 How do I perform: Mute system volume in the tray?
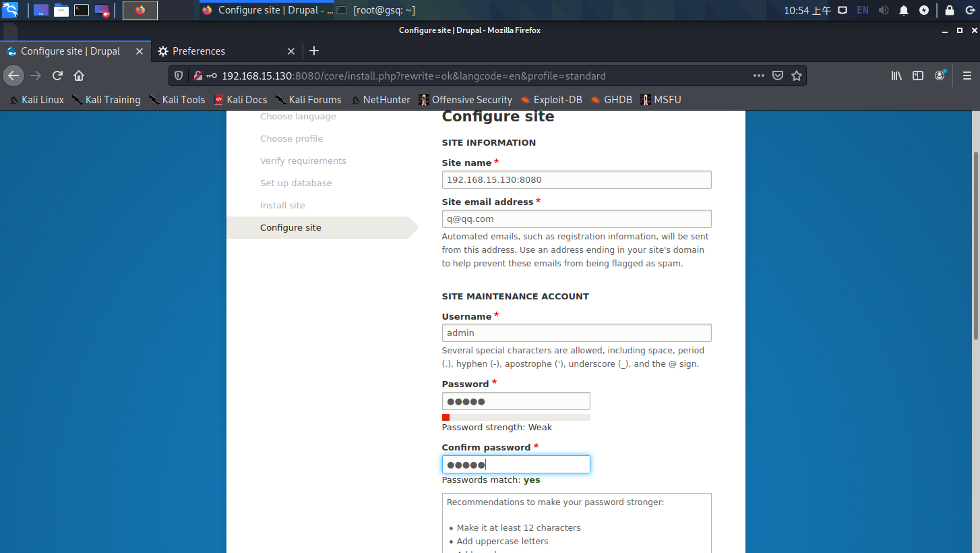coord(883,10)
